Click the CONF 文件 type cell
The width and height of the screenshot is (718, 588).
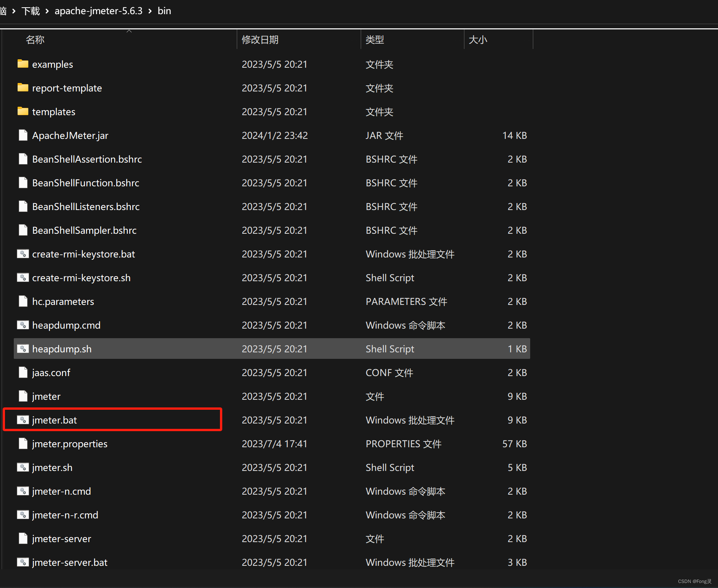pos(389,373)
